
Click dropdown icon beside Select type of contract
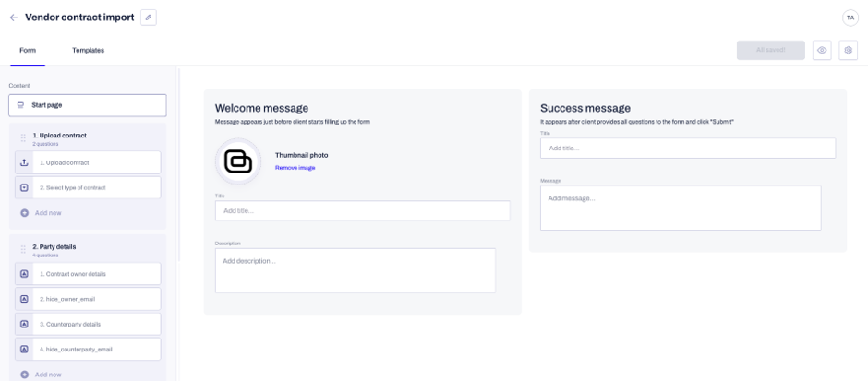24,188
